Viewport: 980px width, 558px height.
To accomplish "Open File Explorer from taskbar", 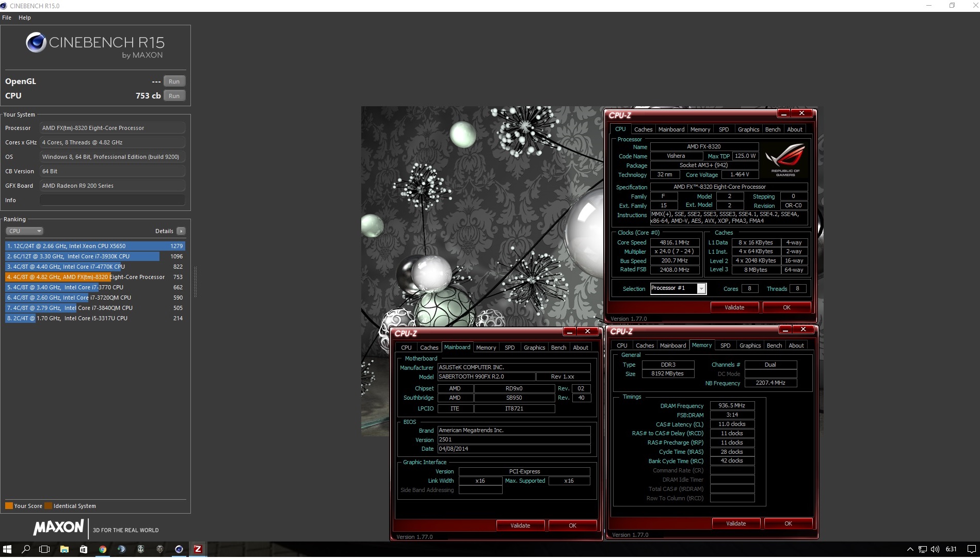I will [65, 549].
